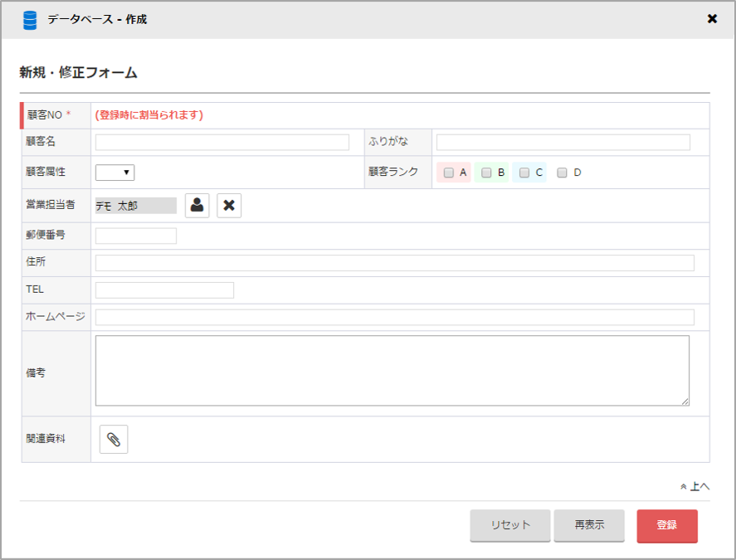736x560 pixels.
Task: Select the 郵便番号 input box
Action: (x=136, y=236)
